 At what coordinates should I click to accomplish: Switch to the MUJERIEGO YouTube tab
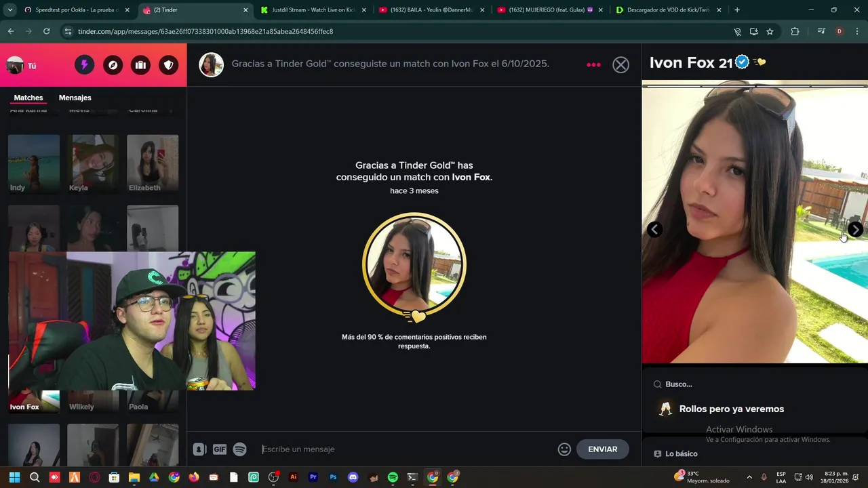pyautogui.click(x=550, y=10)
